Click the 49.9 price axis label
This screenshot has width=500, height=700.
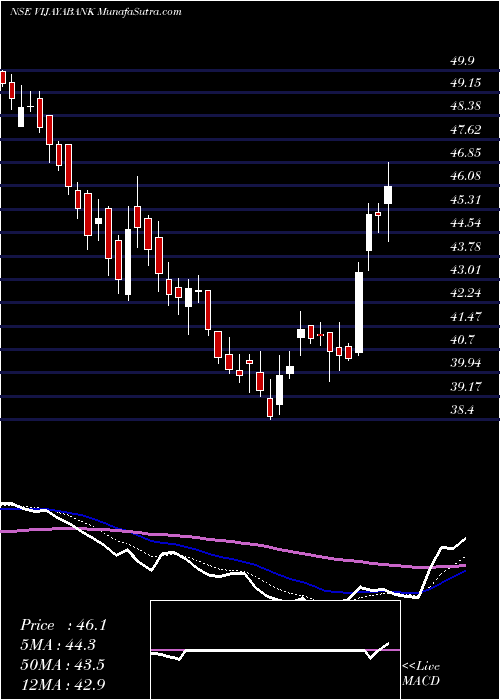[x=463, y=61]
